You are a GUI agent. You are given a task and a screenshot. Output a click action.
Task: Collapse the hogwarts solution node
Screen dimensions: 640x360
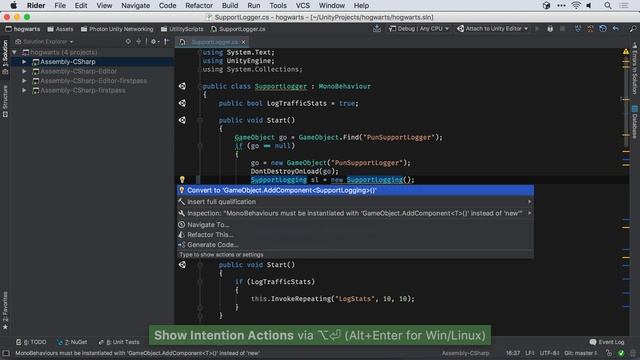[x=15, y=52]
